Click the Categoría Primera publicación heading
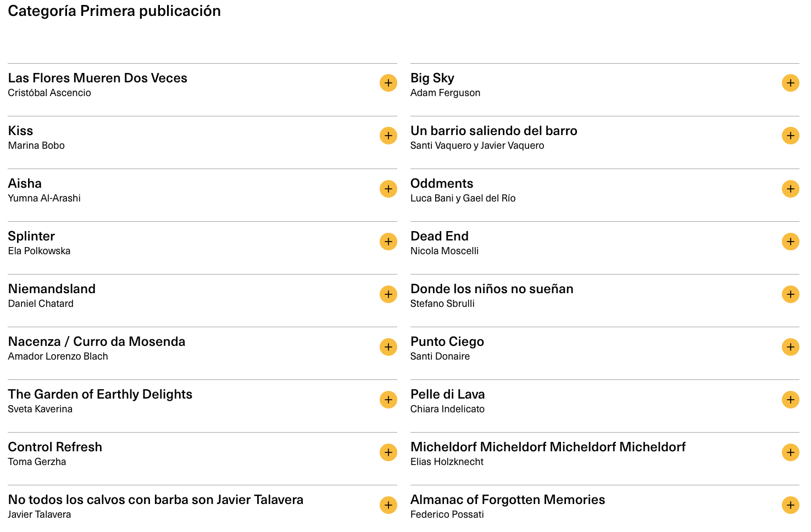 114,11
